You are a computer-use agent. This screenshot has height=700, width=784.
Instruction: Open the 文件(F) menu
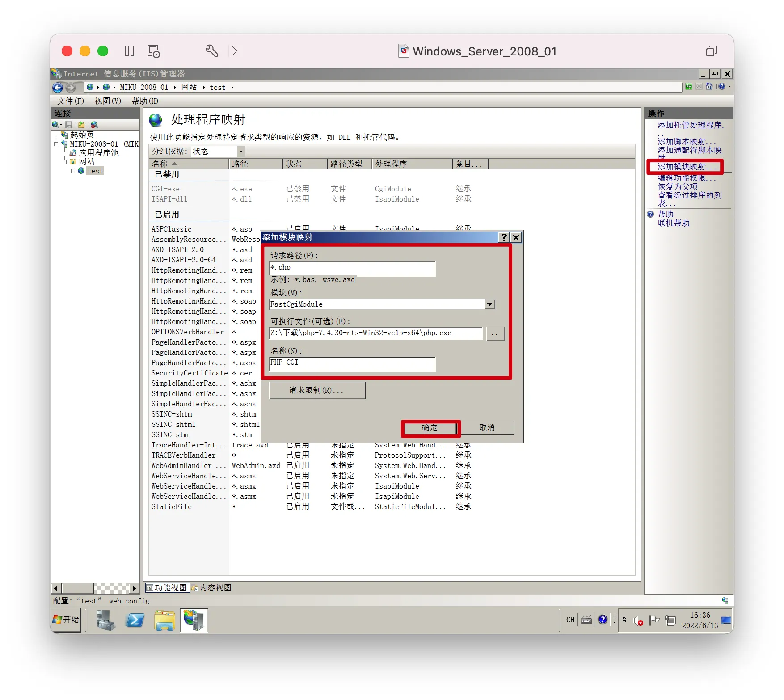point(70,101)
